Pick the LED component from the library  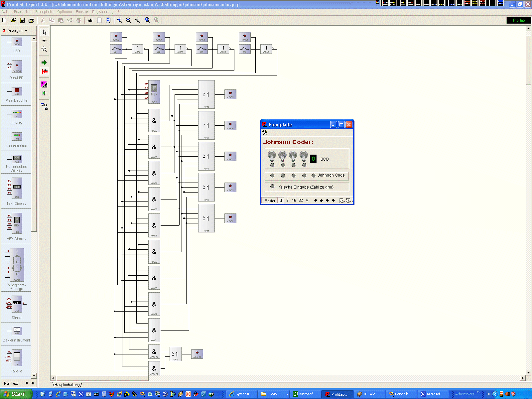click(x=17, y=45)
